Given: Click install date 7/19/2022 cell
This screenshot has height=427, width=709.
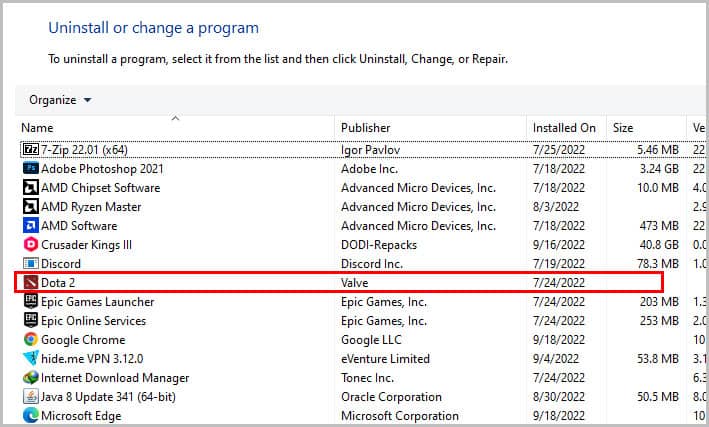Looking at the screenshot, I should pos(558,263).
